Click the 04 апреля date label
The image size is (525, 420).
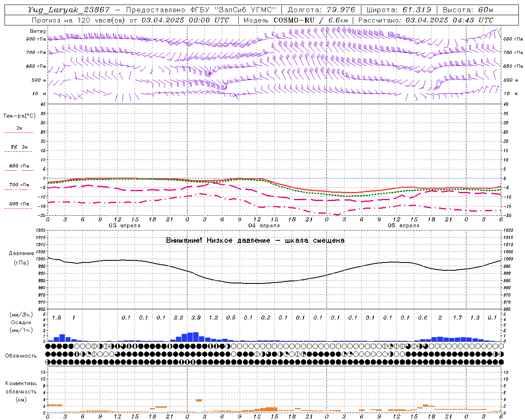point(264,226)
